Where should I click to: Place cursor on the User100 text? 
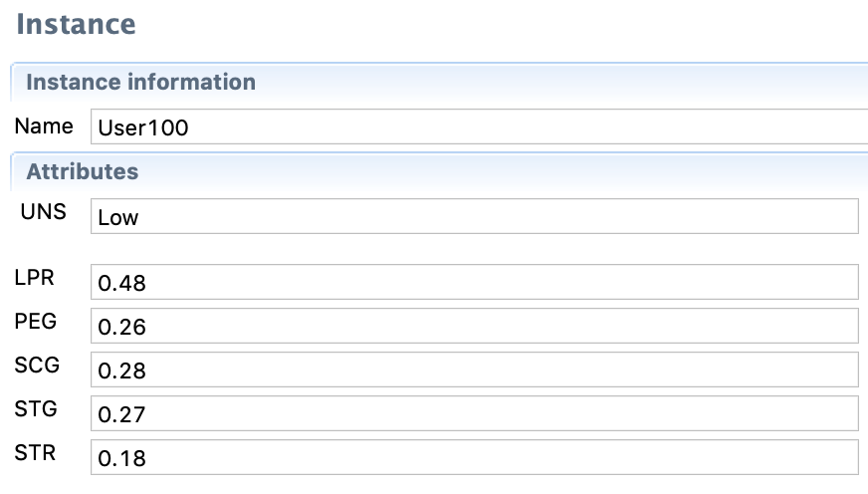pos(143,128)
